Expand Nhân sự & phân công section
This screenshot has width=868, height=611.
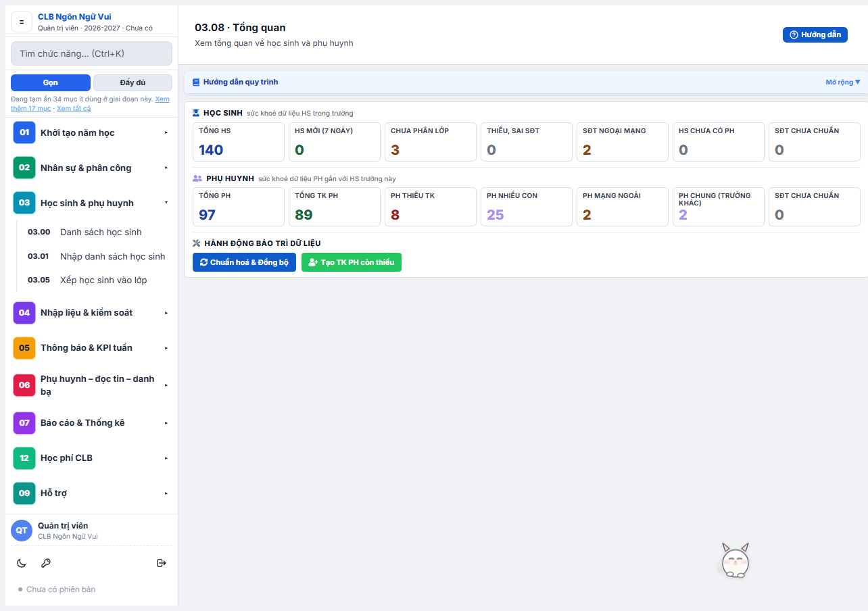[91, 168]
